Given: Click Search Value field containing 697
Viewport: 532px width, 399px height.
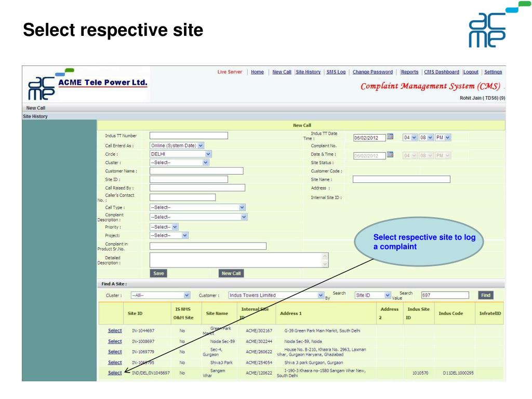Looking at the screenshot, I should coord(445,296).
